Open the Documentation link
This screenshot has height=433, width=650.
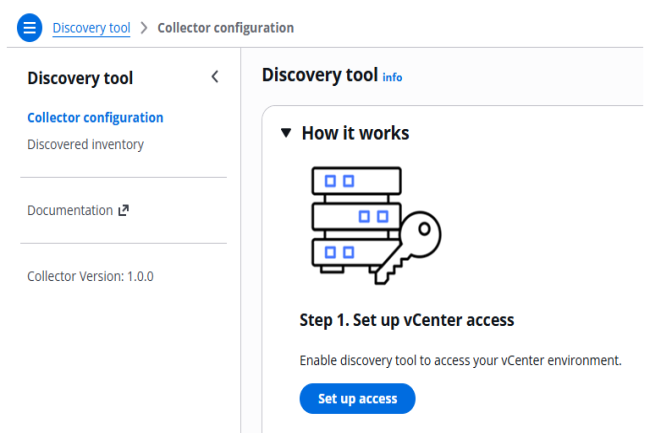tap(70, 210)
